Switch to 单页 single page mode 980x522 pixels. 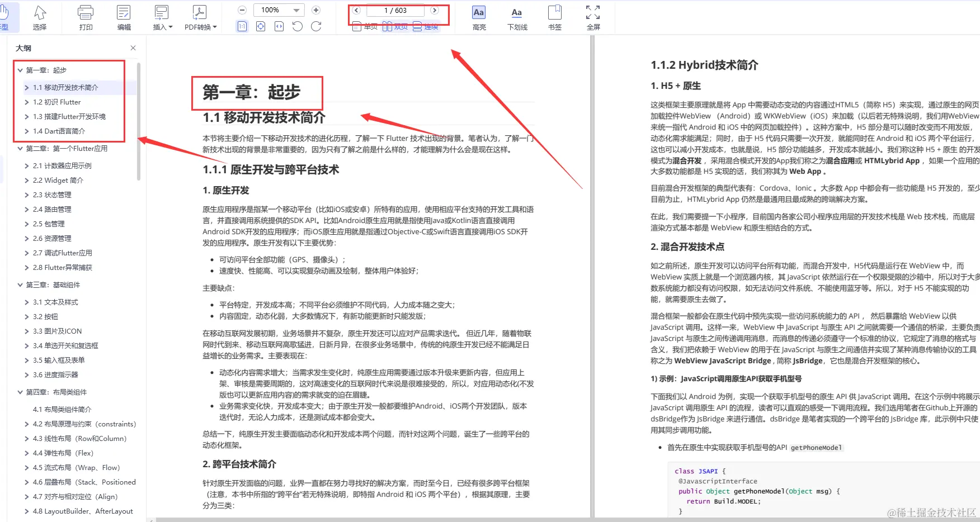[x=365, y=26]
